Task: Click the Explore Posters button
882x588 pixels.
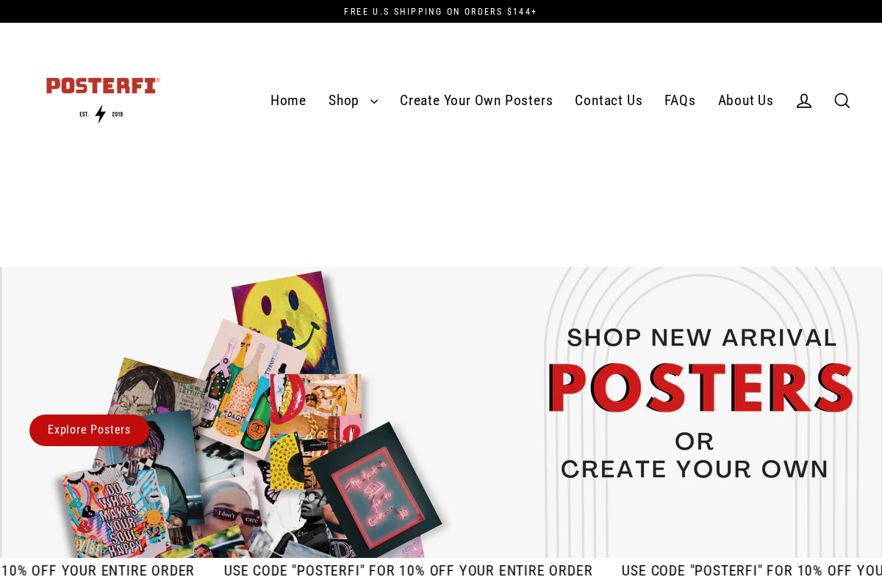Action: 89,430
